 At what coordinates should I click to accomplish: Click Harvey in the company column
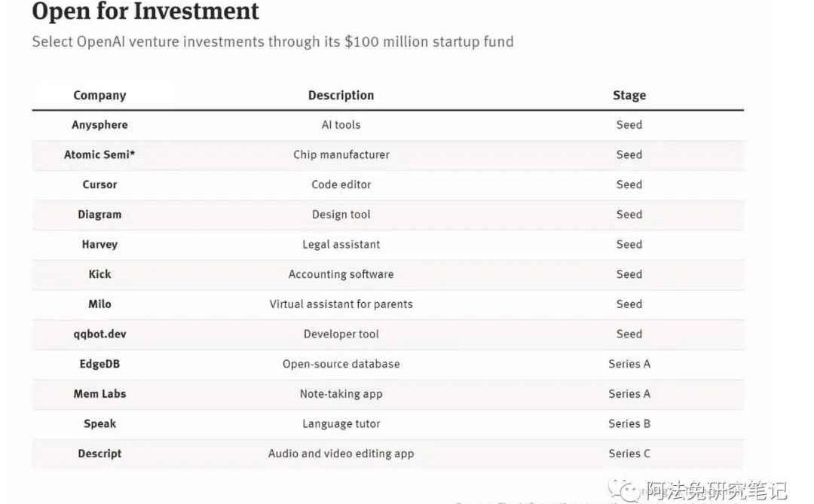pyautogui.click(x=99, y=245)
